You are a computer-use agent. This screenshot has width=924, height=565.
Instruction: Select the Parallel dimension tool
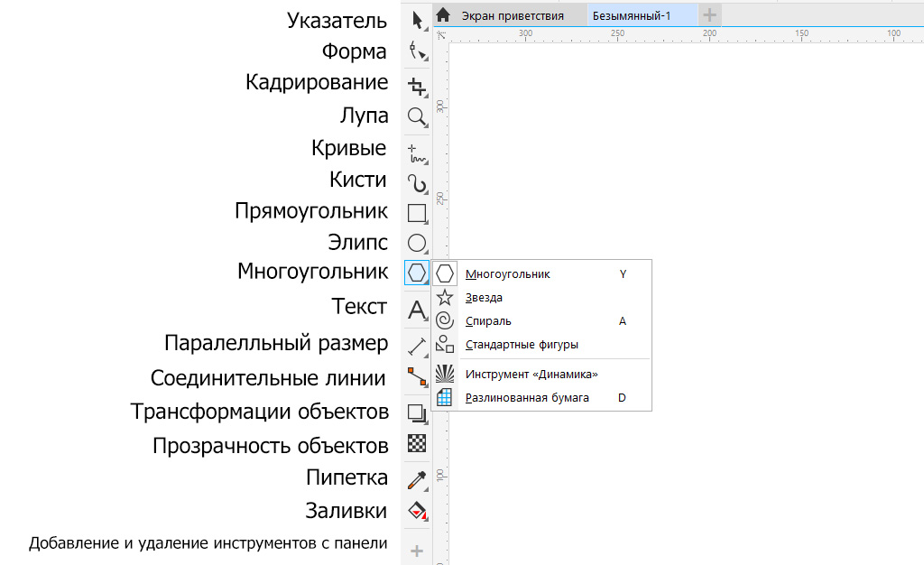(416, 346)
